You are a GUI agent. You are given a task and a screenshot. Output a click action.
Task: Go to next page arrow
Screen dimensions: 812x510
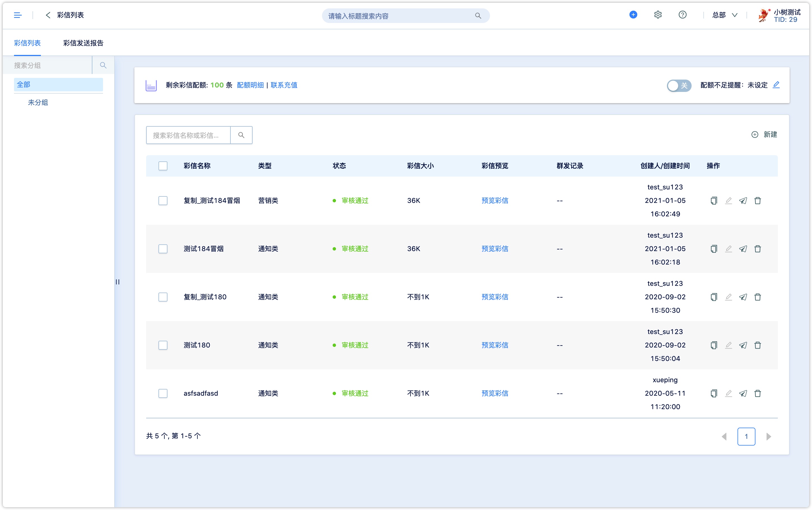coord(769,437)
